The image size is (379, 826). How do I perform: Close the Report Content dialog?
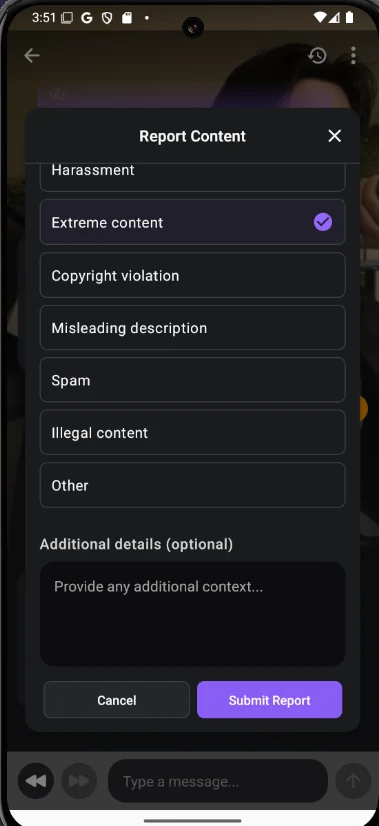click(335, 136)
